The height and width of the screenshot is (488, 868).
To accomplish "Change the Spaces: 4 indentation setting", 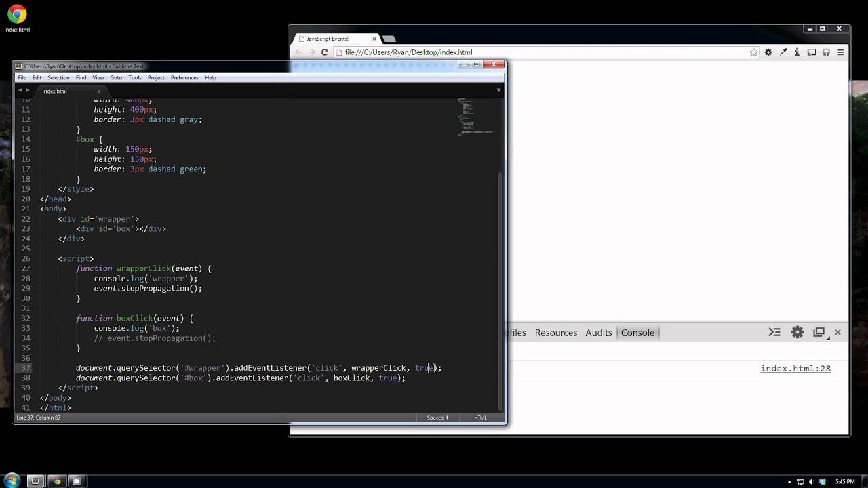I will click(x=437, y=418).
